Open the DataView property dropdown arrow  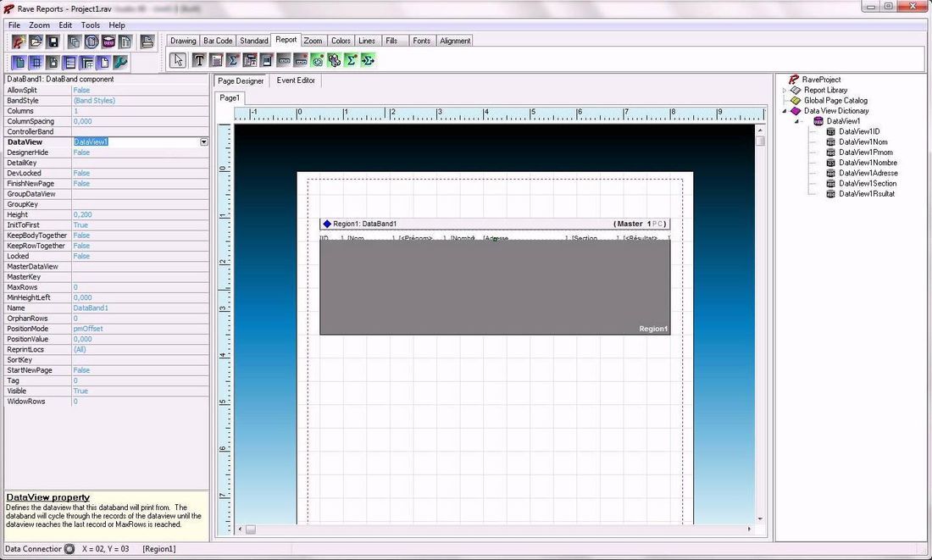tap(203, 142)
